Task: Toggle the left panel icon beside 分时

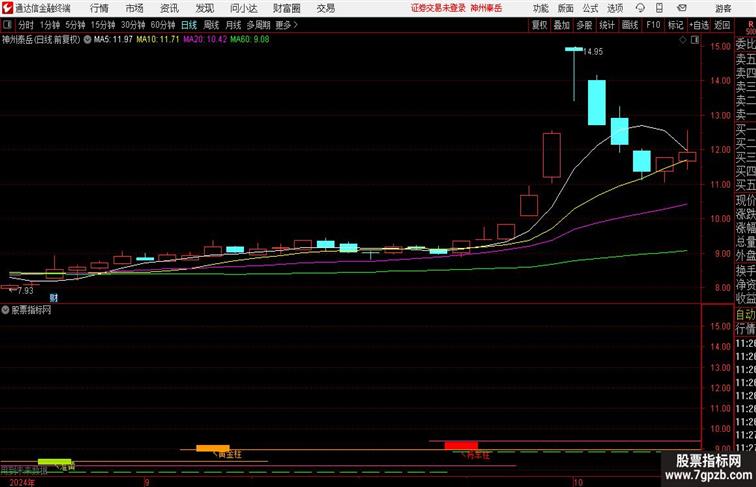Action: (x=7, y=25)
